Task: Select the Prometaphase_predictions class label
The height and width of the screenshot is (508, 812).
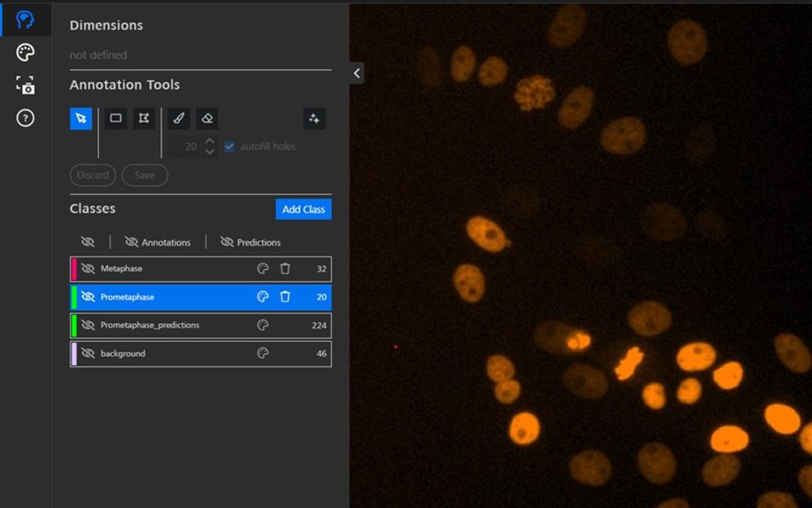Action: [x=149, y=325]
